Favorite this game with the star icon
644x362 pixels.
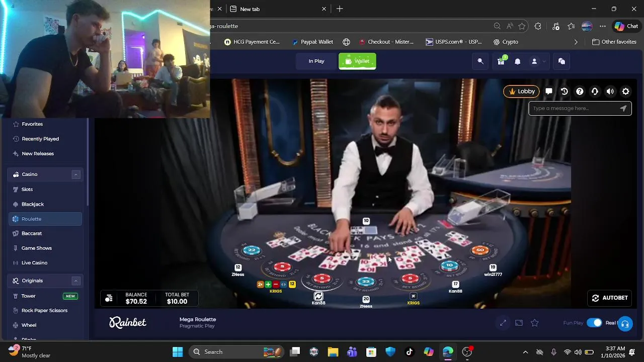[535, 323]
